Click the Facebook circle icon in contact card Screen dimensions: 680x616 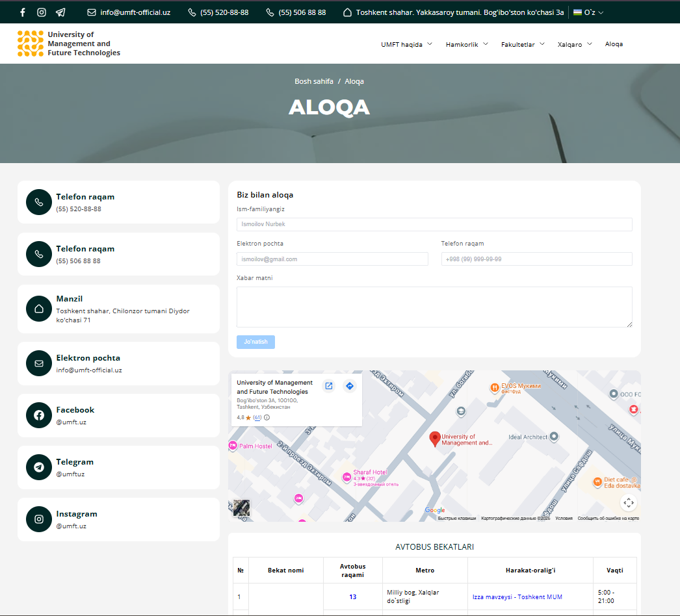(39, 415)
